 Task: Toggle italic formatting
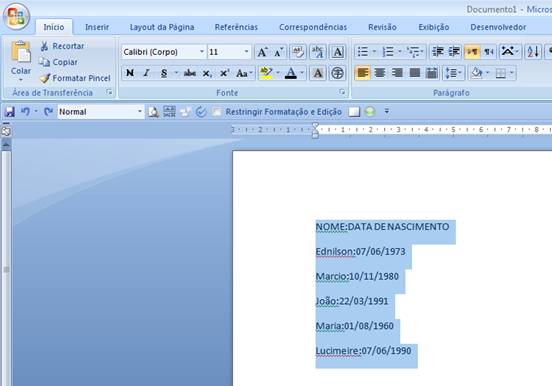[146, 73]
